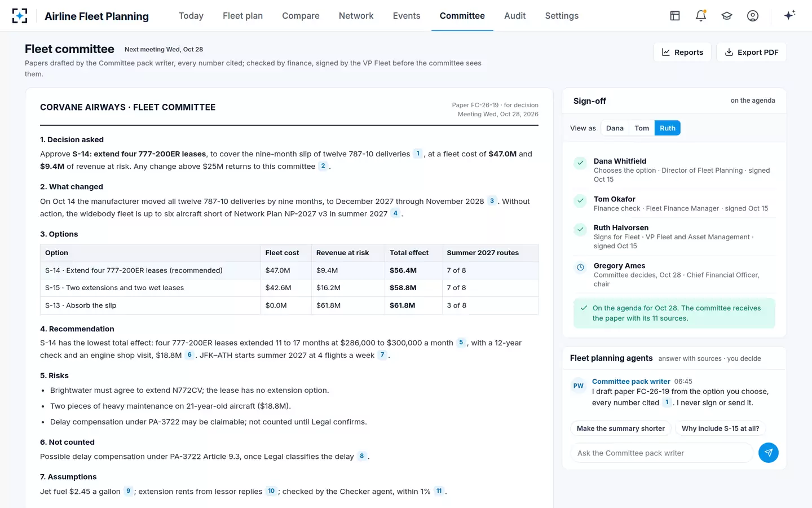Click the S-15 'Two extensions and two wet leases' row
The height and width of the screenshot is (508, 812).
(289, 288)
